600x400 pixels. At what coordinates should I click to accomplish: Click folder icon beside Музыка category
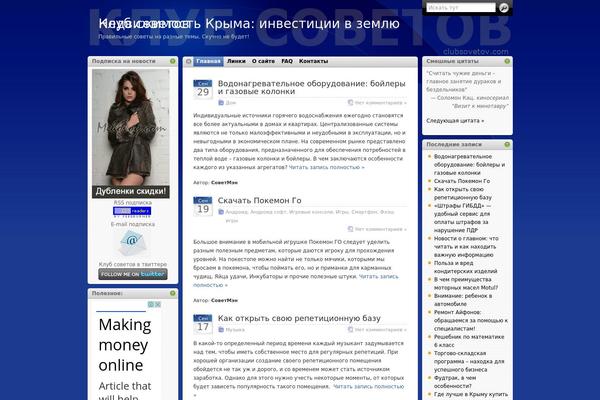point(221,330)
